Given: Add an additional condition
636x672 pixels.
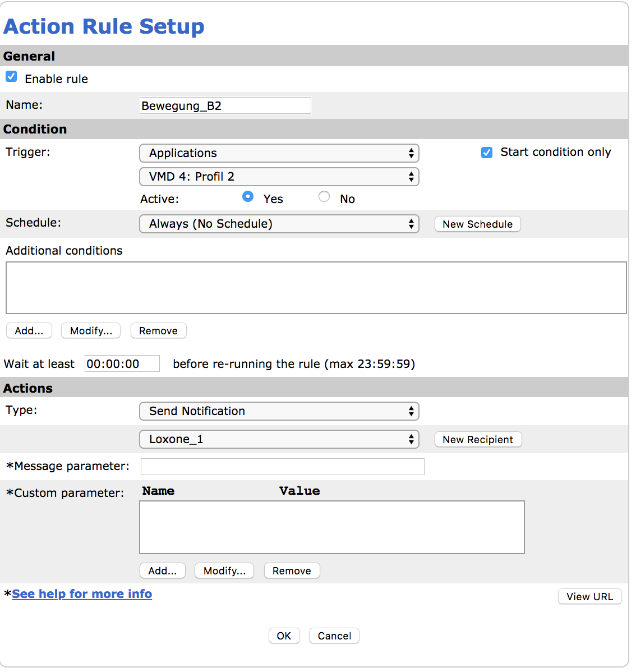Looking at the screenshot, I should pos(29,331).
